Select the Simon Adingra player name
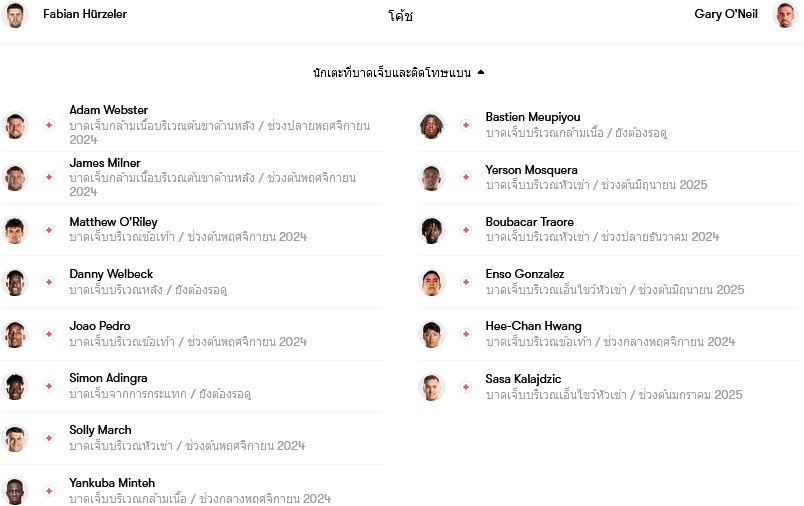 [x=108, y=378]
